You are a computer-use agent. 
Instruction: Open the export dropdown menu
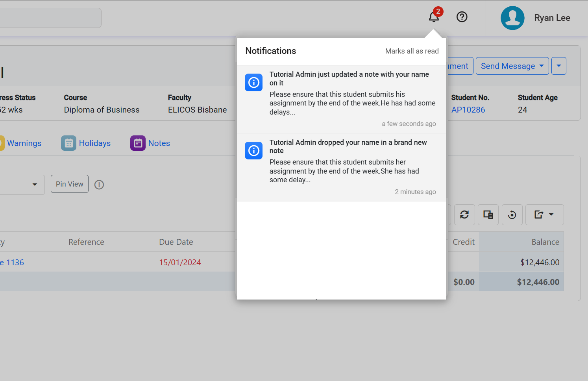point(544,215)
